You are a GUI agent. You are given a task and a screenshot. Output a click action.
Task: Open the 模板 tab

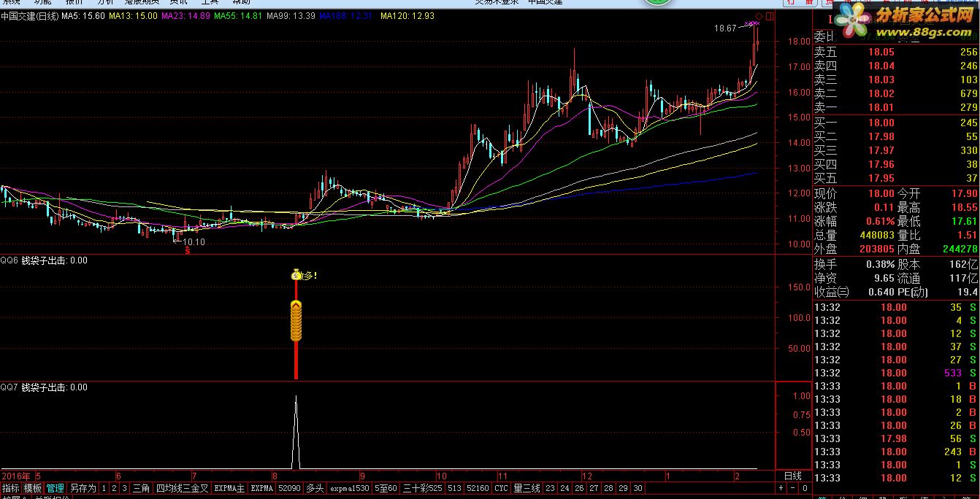click(x=33, y=488)
